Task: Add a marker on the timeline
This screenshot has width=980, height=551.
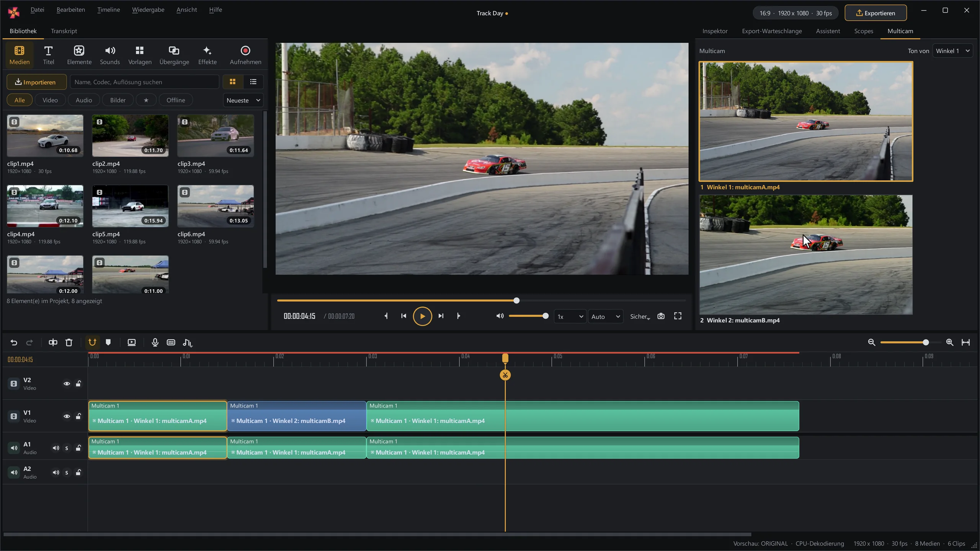Action: pos(108,342)
